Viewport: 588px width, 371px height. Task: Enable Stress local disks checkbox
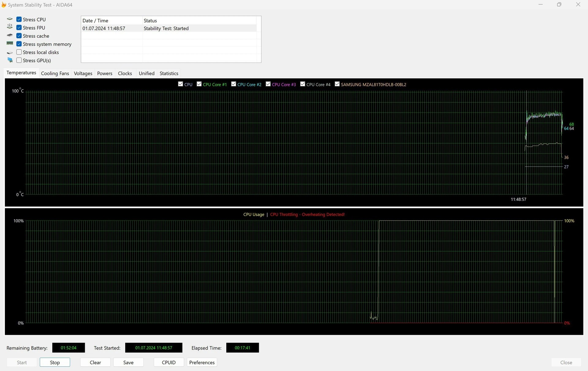pos(19,52)
